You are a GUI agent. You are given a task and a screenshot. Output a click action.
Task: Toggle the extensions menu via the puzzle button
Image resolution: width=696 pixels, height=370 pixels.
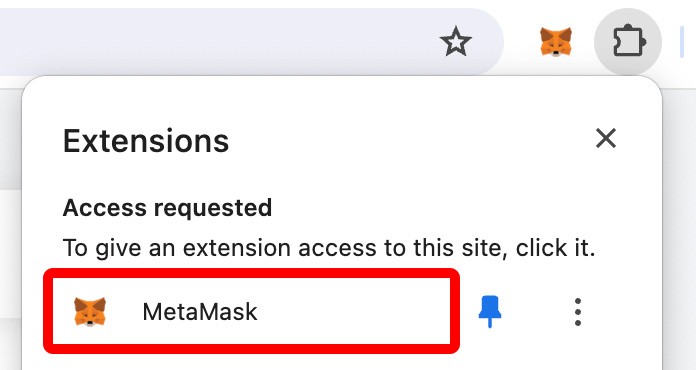coord(628,42)
